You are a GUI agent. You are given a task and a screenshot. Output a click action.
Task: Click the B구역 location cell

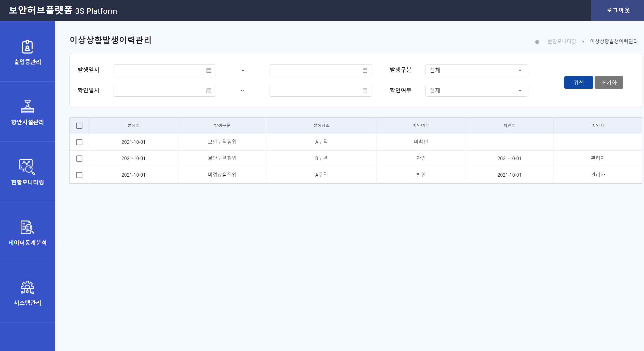tap(321, 158)
